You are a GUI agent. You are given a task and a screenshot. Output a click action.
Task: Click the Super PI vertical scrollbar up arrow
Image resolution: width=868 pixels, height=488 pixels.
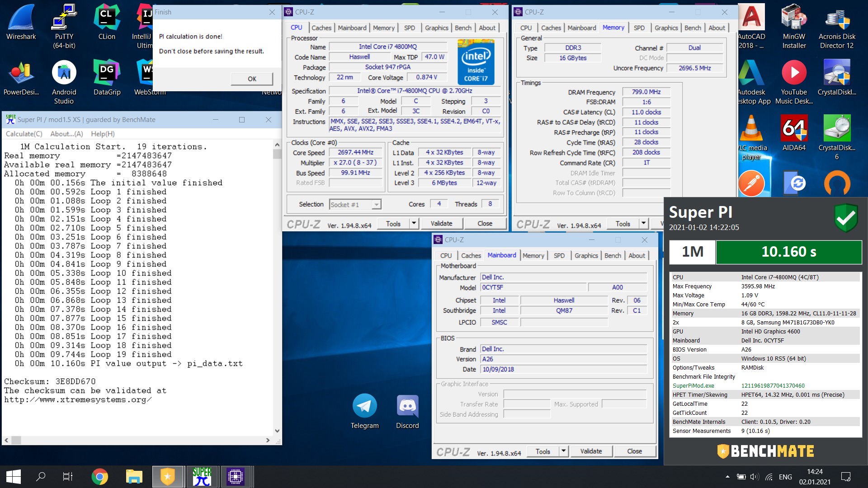pyautogui.click(x=277, y=145)
